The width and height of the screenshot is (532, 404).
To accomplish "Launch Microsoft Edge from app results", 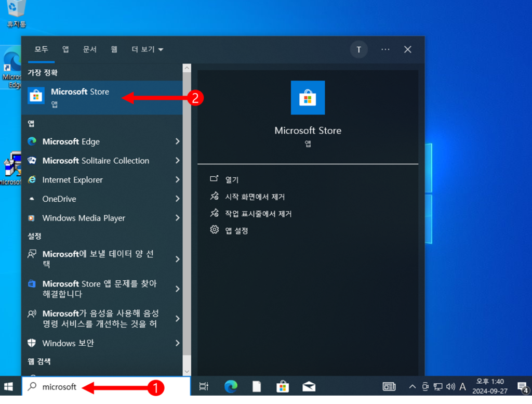I will 98,141.
